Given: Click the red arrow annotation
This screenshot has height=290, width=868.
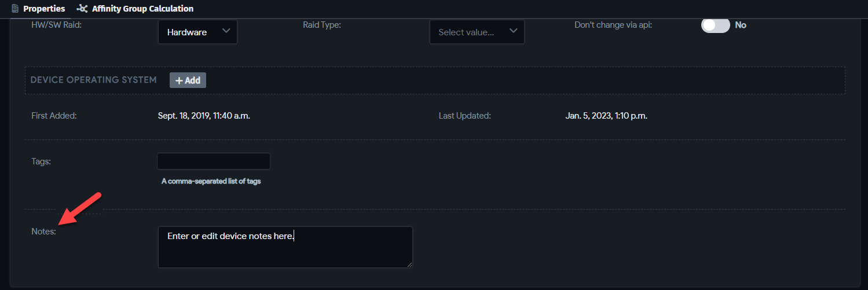Looking at the screenshot, I should point(81,209).
